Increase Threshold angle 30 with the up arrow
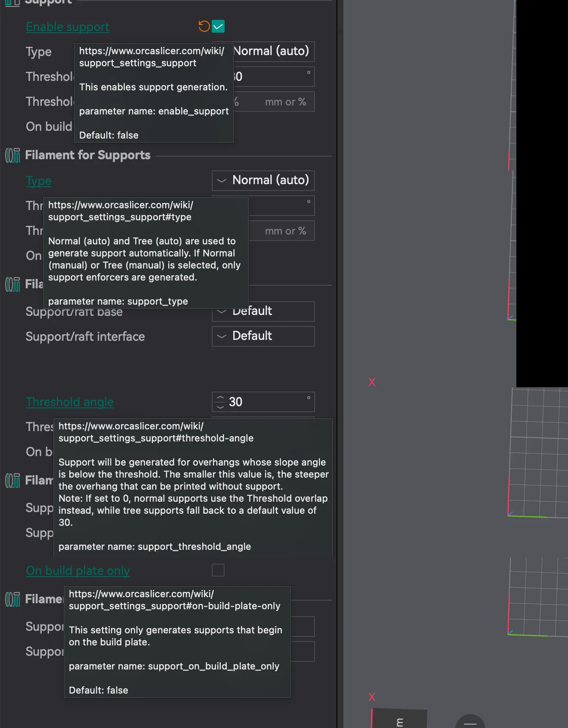 click(x=220, y=398)
